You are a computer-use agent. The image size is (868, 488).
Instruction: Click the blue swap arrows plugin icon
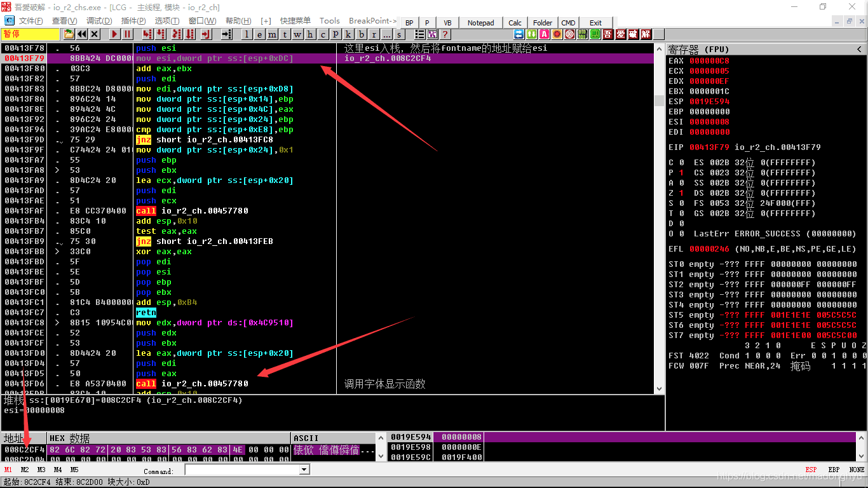click(519, 34)
